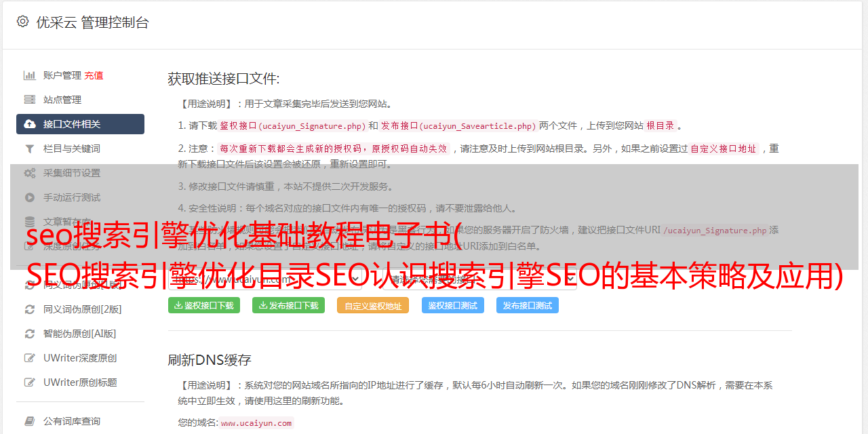Screen dimensions: 868x434
Task: Click the gear icon beside 优采云 管理控制台
Action: [22, 22]
